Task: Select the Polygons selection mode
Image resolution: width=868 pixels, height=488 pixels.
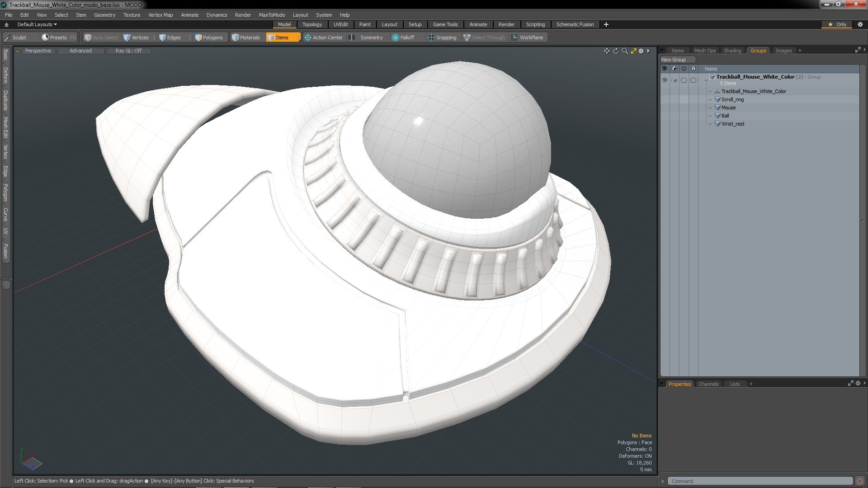Action: pyautogui.click(x=209, y=38)
